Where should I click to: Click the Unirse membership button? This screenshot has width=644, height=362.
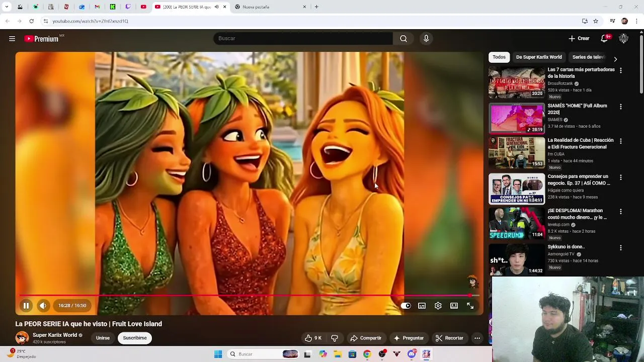pos(103,338)
